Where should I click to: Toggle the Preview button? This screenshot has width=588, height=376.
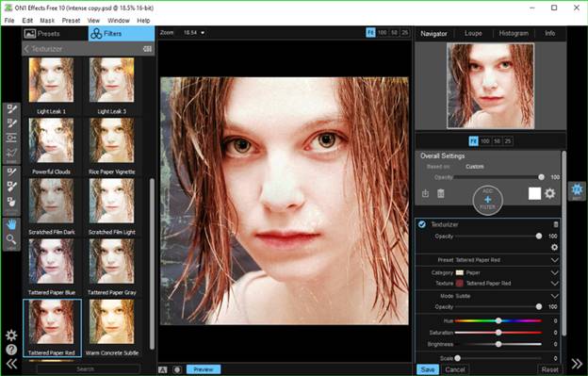click(204, 369)
